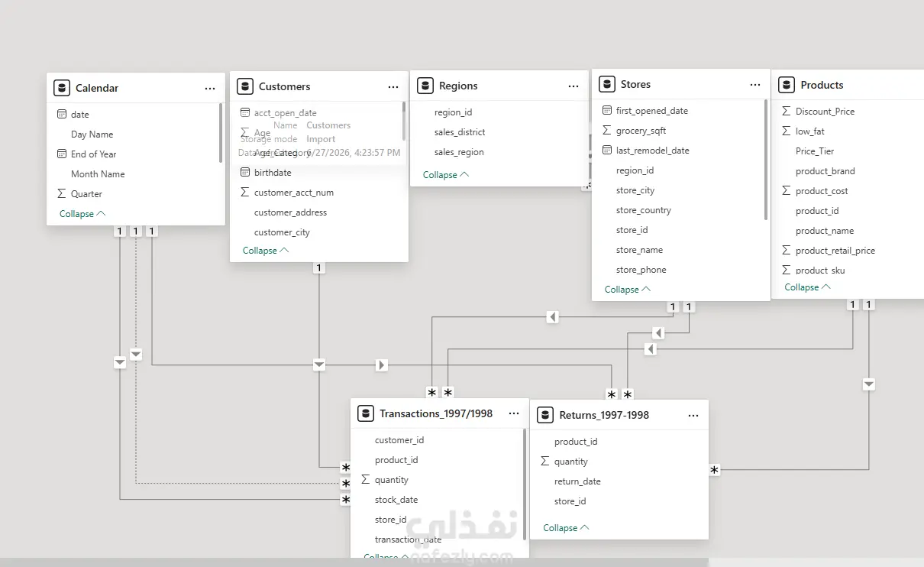Click the Returns_1997-1998 table database icon

[545, 415]
